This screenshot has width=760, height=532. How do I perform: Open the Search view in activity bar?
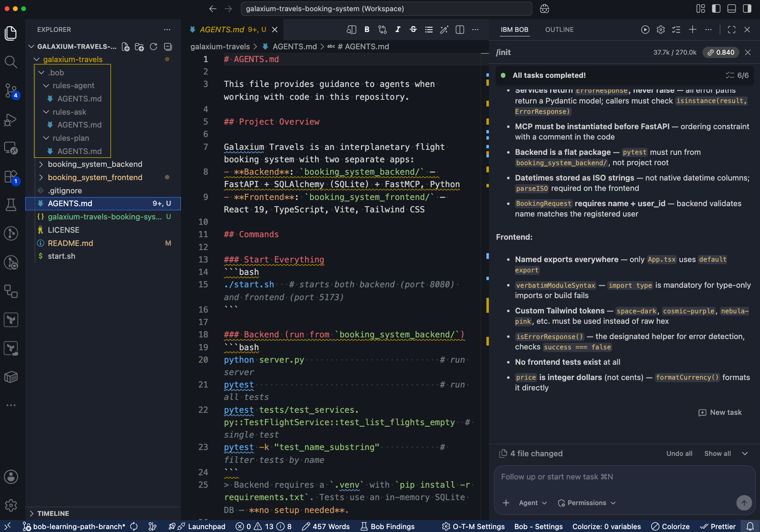click(x=11, y=62)
